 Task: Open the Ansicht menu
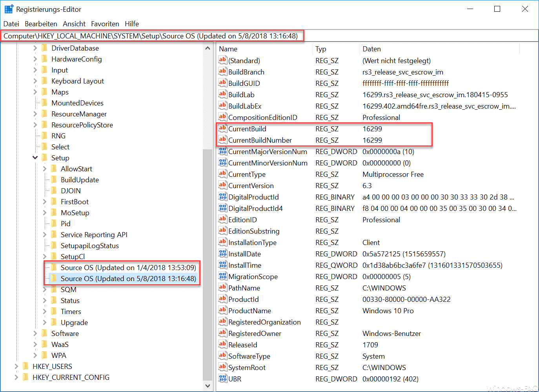(74, 24)
